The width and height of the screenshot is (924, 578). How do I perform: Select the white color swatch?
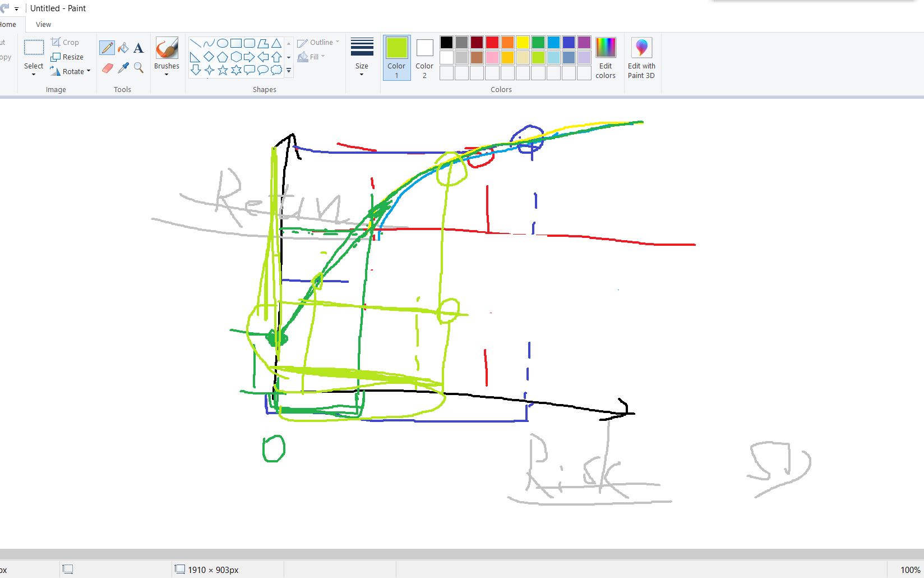point(446,58)
